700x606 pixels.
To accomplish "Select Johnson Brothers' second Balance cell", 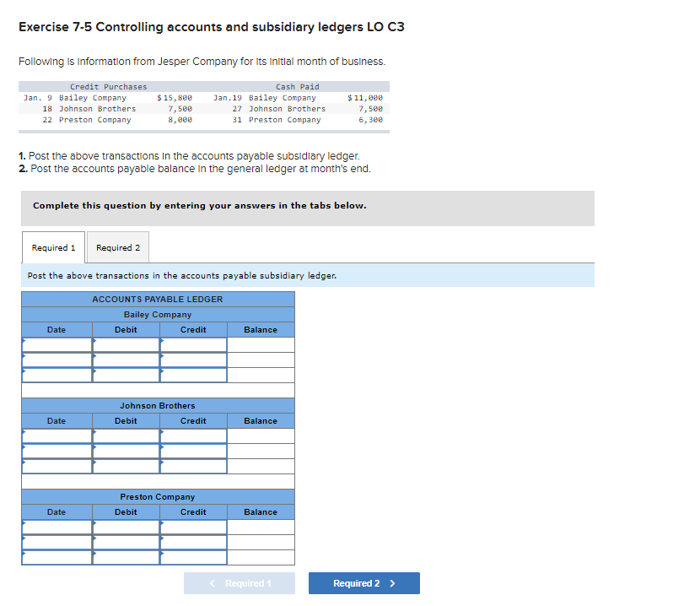I will tap(260, 450).
